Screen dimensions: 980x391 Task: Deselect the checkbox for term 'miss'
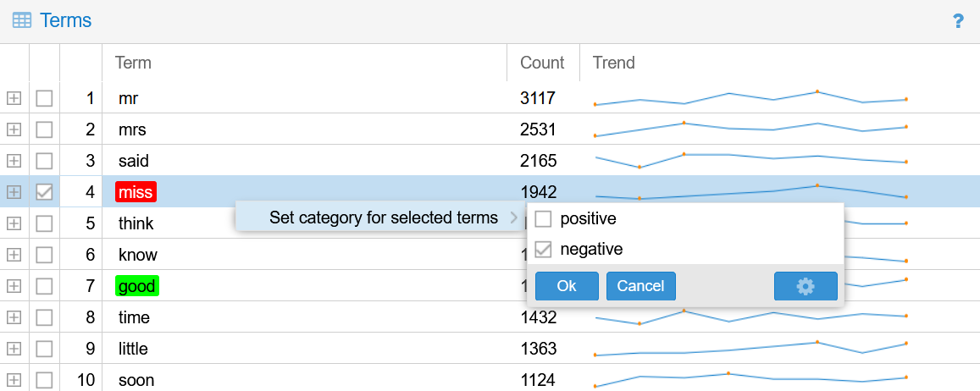44,192
